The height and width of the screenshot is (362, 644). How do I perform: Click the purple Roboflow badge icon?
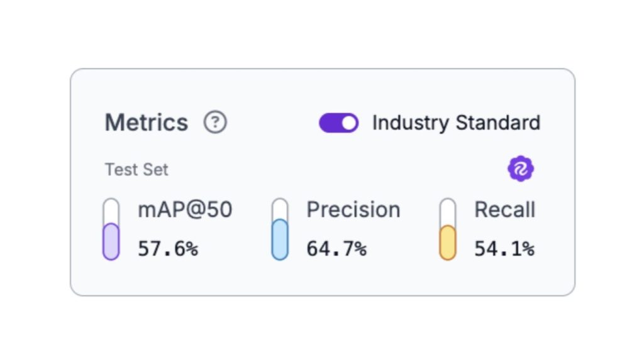pyautogui.click(x=521, y=168)
